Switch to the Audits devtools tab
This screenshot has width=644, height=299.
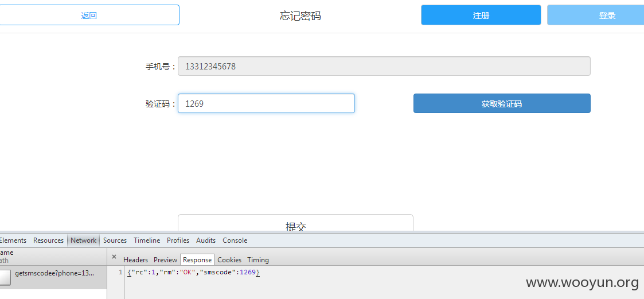tap(206, 240)
